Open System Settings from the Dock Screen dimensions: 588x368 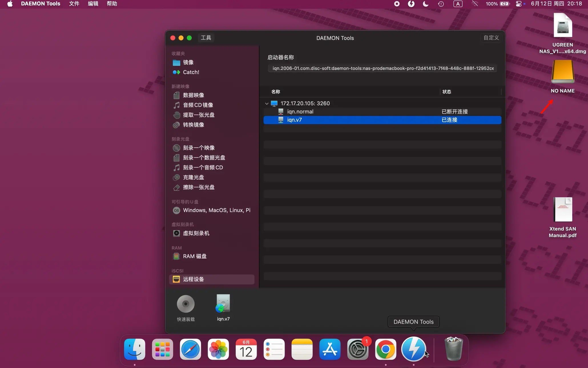pyautogui.click(x=358, y=349)
